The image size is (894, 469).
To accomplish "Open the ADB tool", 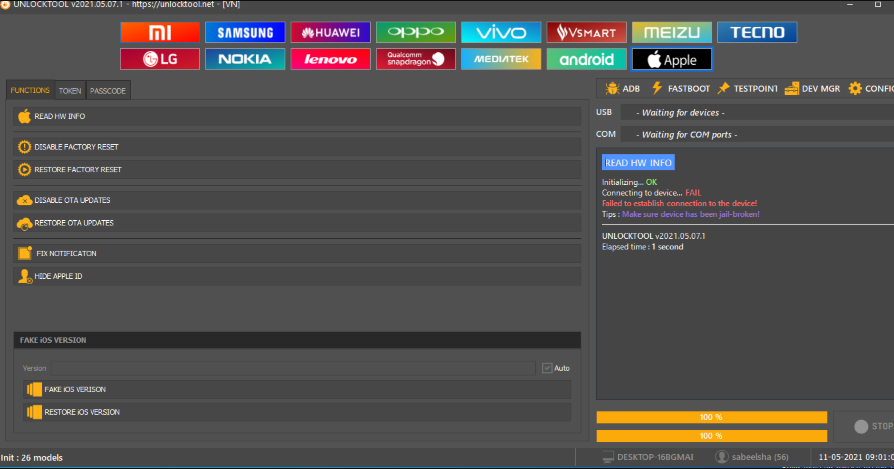I will (x=622, y=88).
